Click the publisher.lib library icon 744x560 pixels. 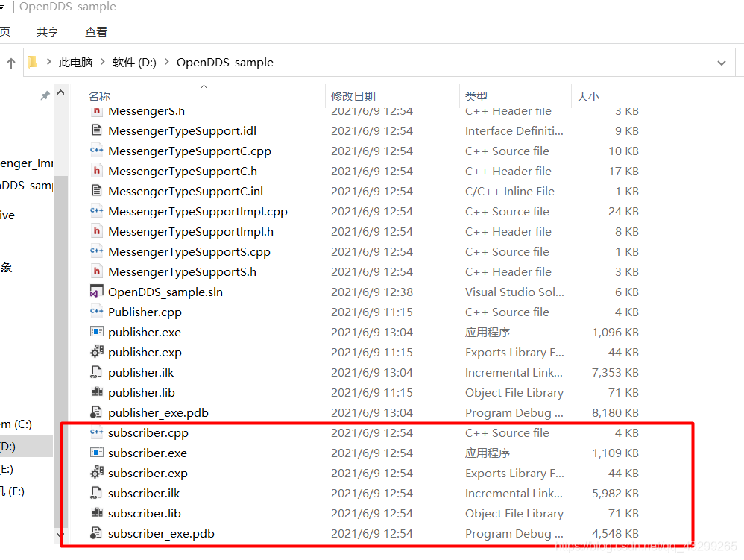point(97,392)
